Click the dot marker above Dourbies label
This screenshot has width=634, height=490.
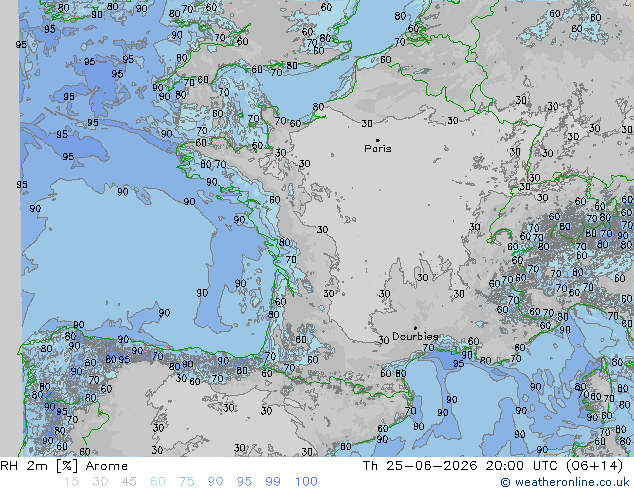415,328
